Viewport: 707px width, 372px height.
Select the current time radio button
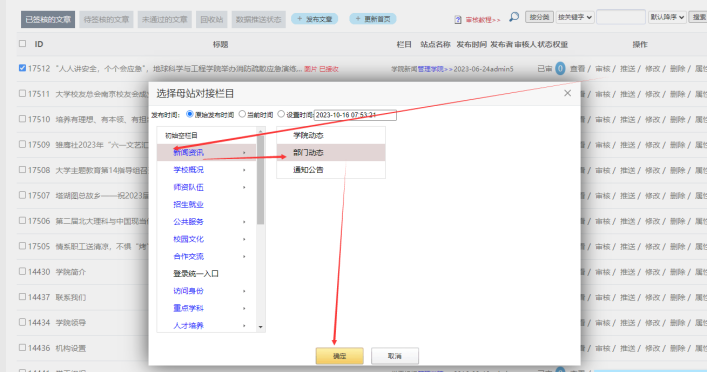242,114
